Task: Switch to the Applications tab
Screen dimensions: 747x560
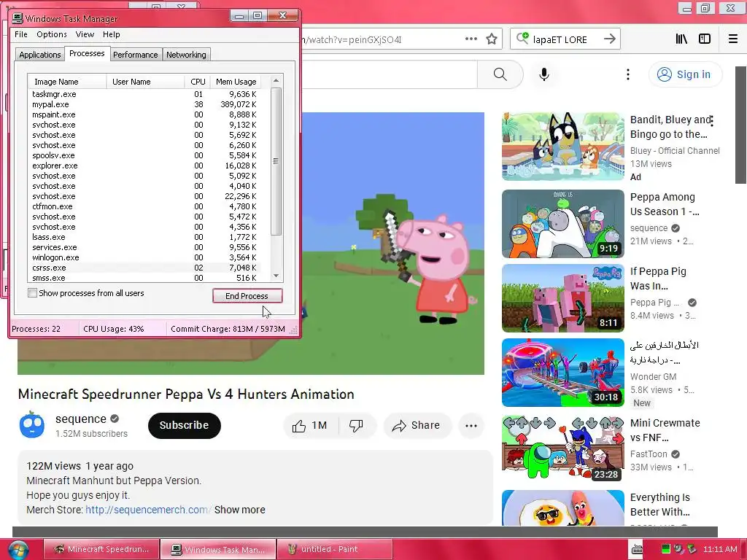Action: click(40, 55)
